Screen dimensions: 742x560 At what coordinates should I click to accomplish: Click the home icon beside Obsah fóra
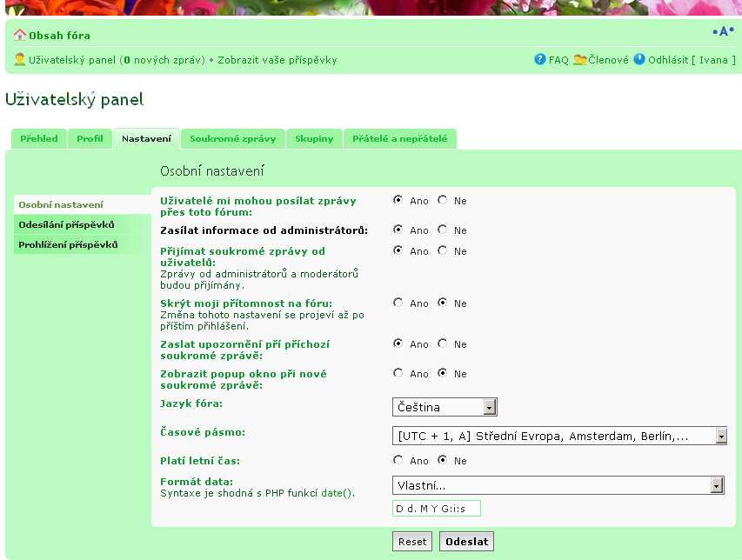[x=20, y=36]
